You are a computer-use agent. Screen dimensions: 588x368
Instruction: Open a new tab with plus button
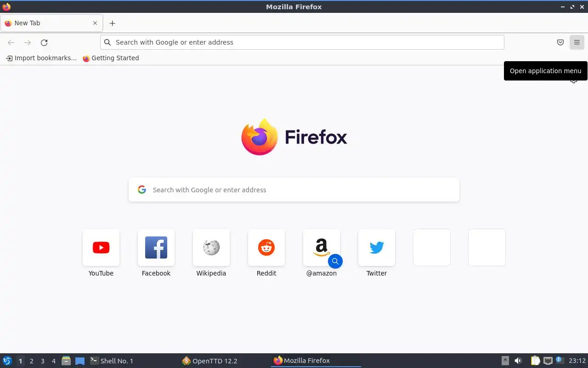(112, 23)
